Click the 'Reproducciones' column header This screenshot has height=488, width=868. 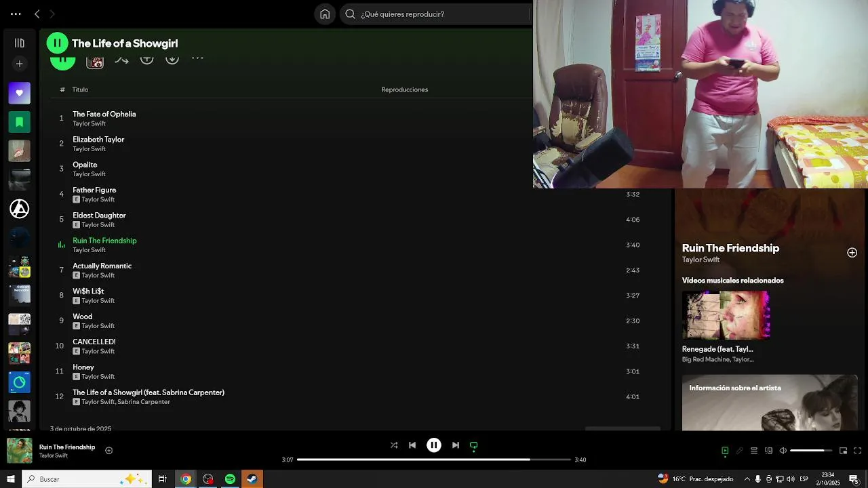pos(404,89)
